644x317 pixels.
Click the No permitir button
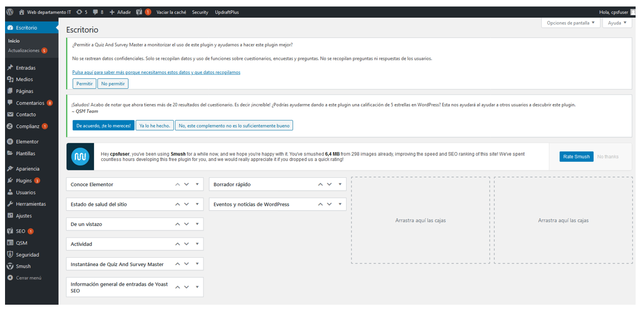click(x=113, y=83)
